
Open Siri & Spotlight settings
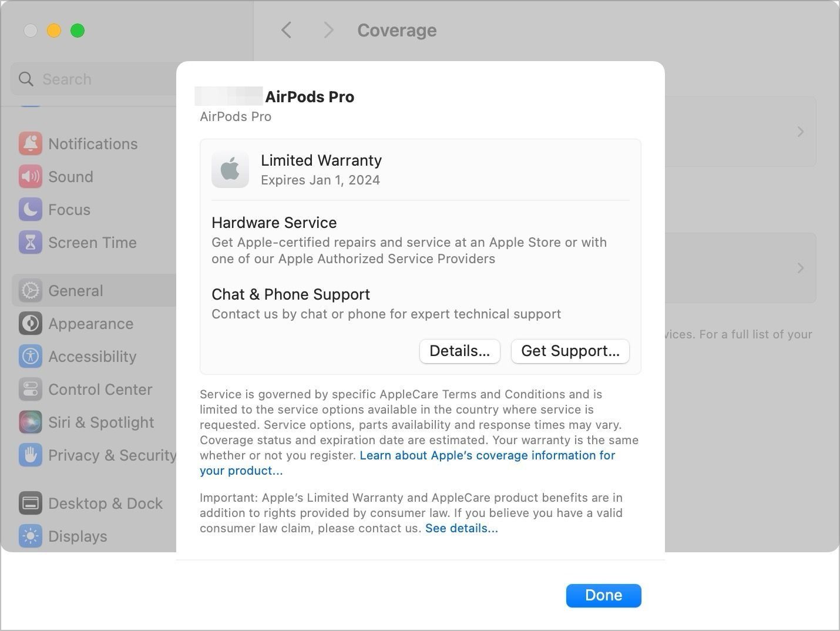100,422
